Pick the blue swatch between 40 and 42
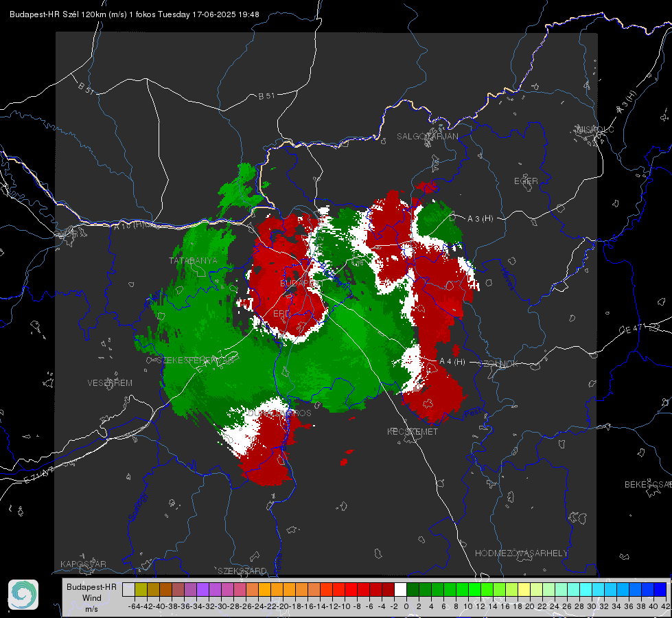Screen dimensions: 672x618 pos(660,589)
